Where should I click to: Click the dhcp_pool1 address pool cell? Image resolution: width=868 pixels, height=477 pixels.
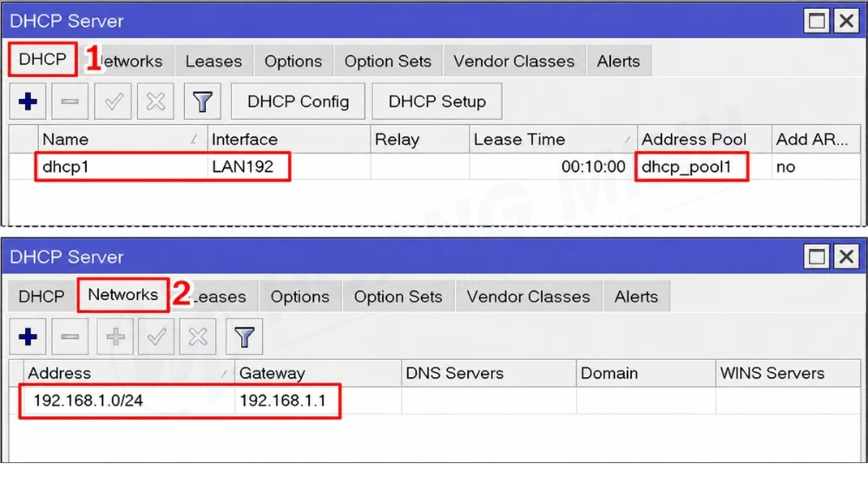click(704, 167)
